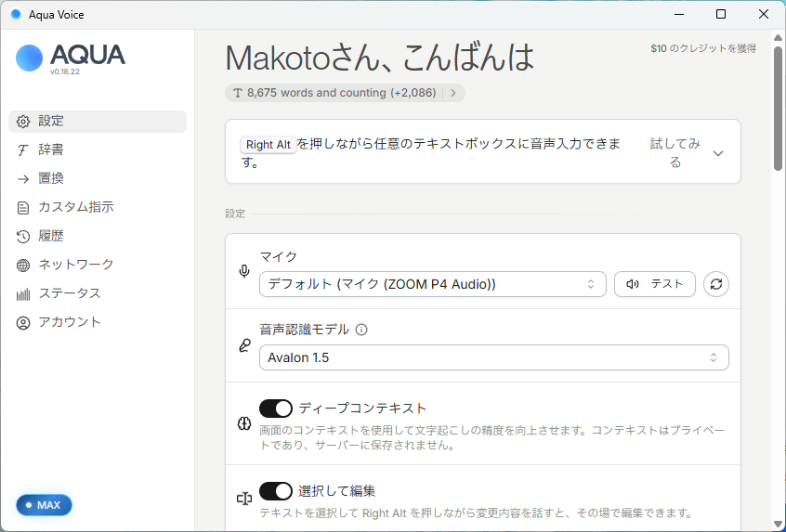Click the vertical scrollbar thumb

pyautogui.click(x=778, y=109)
